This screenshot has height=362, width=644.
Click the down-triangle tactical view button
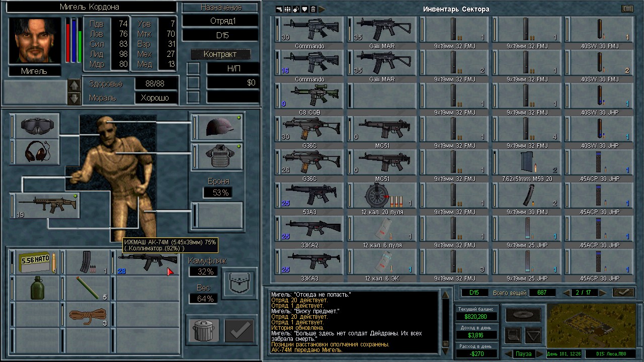click(533, 335)
